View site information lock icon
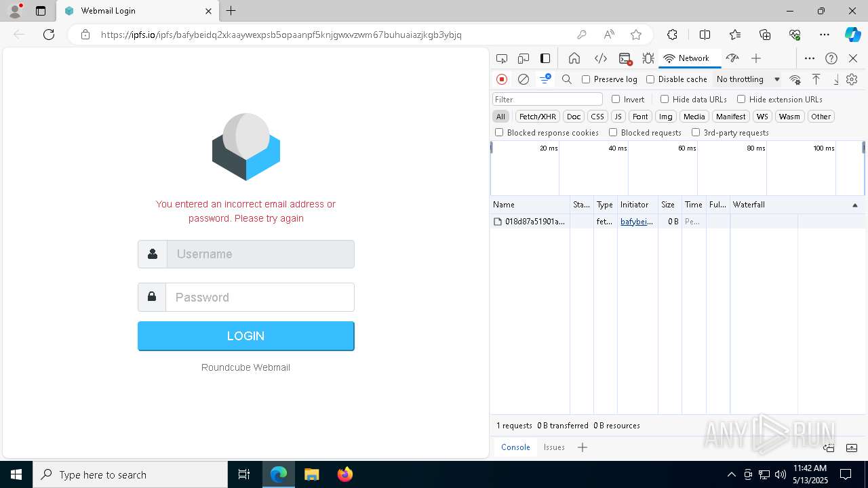Viewport: 868px width, 488px height. coord(85,35)
